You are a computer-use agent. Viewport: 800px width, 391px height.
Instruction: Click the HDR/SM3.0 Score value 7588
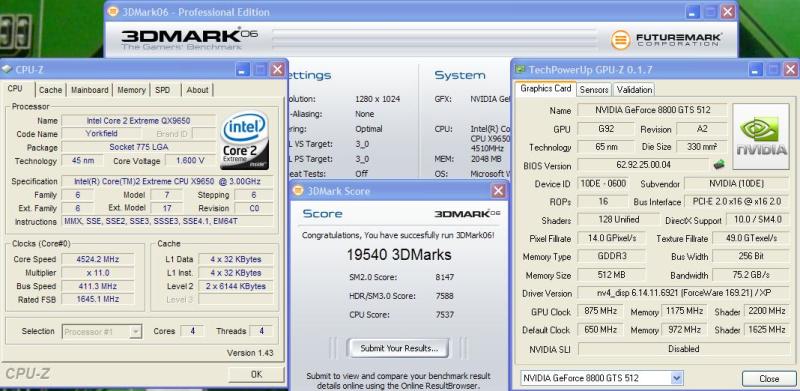[x=445, y=296]
